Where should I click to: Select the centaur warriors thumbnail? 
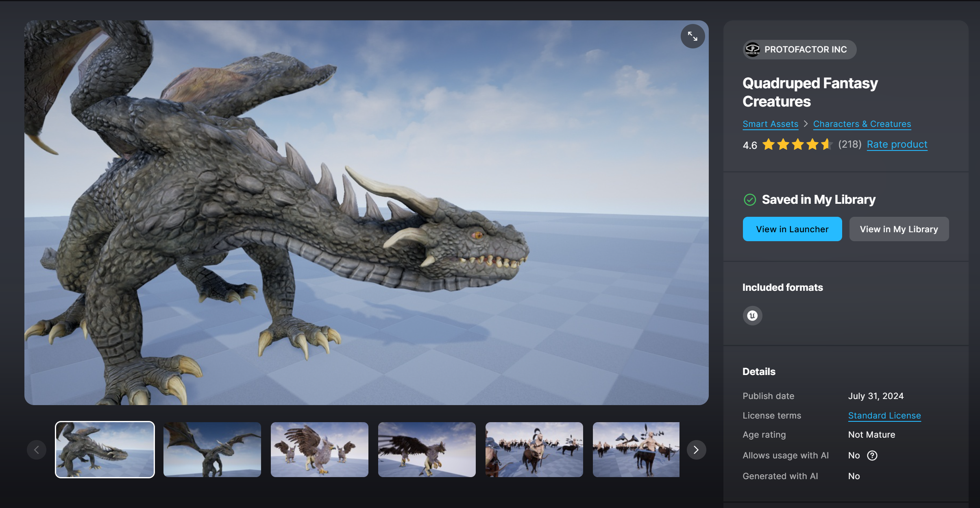pos(534,449)
